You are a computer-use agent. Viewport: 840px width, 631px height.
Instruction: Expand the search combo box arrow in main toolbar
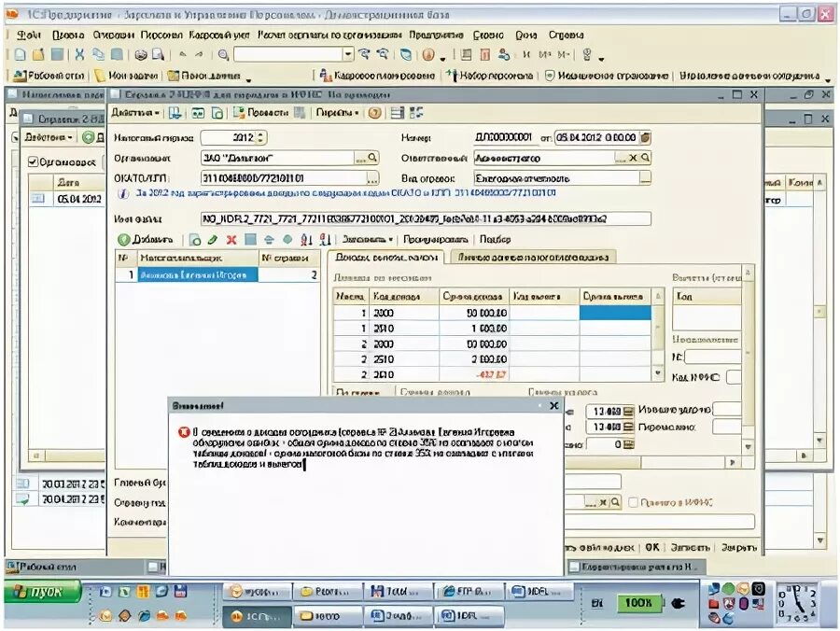tap(348, 54)
